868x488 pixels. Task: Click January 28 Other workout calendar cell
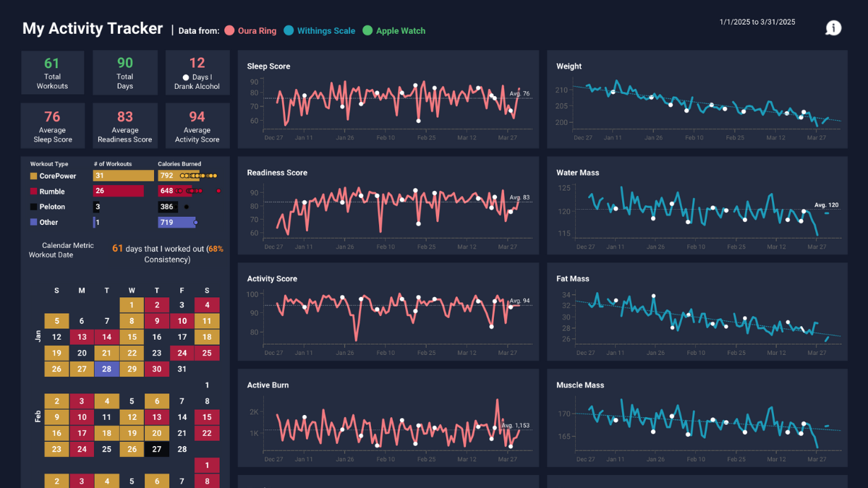coord(106,369)
